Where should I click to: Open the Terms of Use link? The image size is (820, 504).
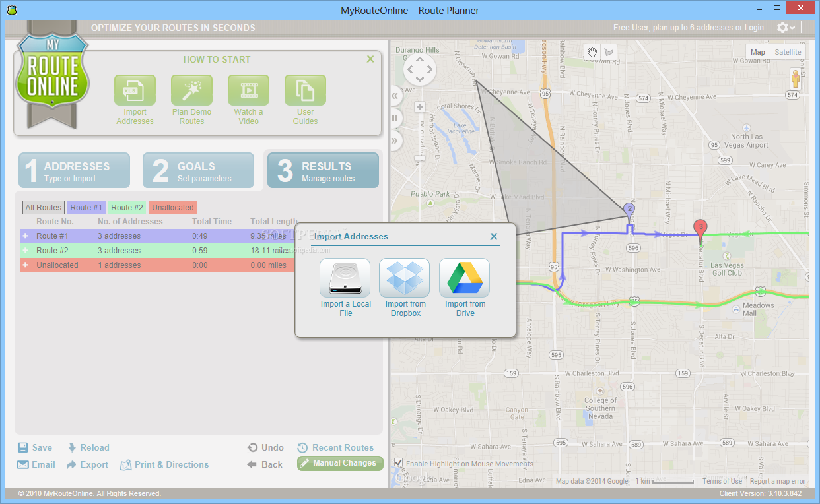[722, 481]
